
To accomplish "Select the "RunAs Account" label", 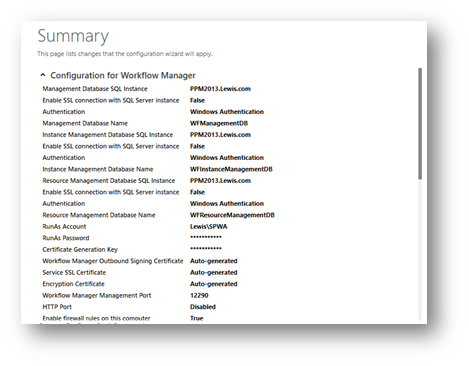I will click(64, 227).
